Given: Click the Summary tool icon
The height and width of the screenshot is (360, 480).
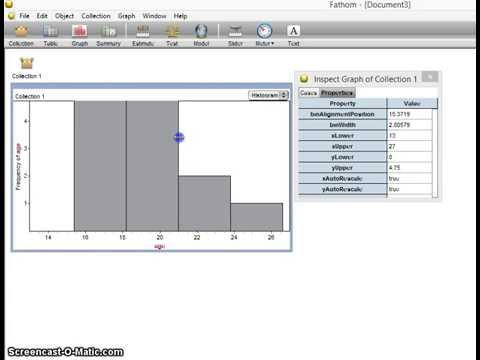Looking at the screenshot, I should (x=108, y=32).
